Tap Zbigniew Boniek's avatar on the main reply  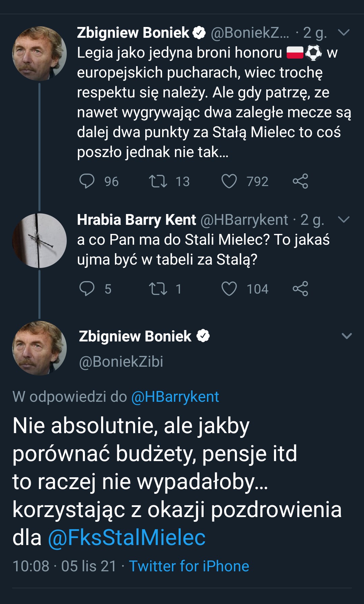pyautogui.click(x=39, y=348)
